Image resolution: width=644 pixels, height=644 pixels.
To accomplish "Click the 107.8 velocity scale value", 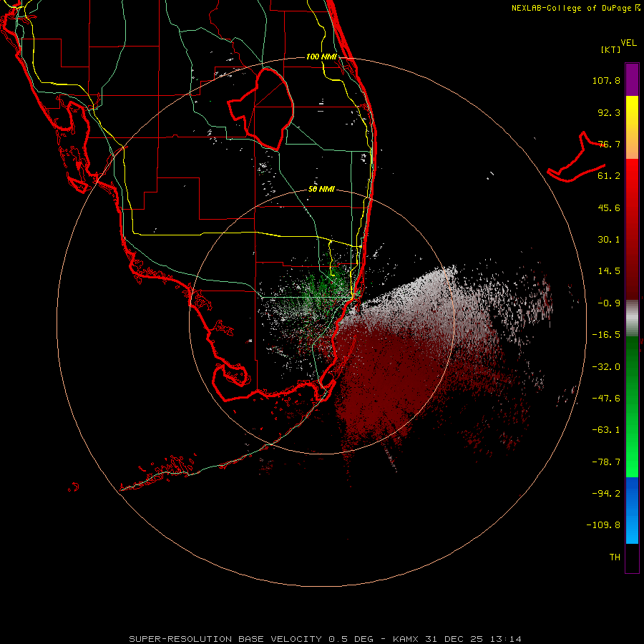I will point(606,80).
